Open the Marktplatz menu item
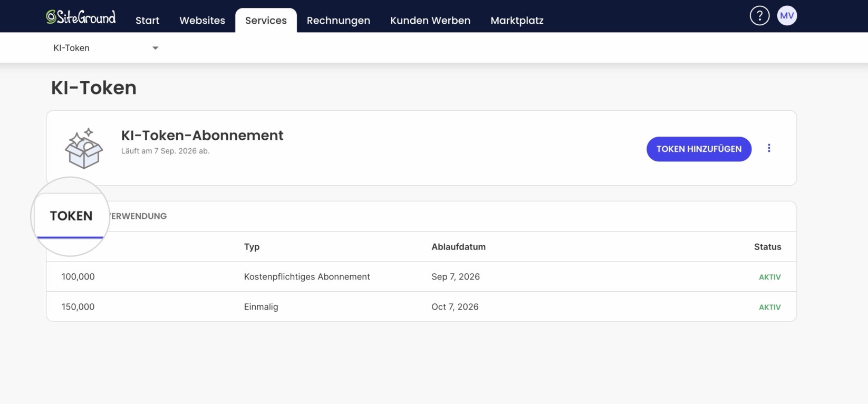Image resolution: width=868 pixels, height=404 pixels. (x=517, y=21)
